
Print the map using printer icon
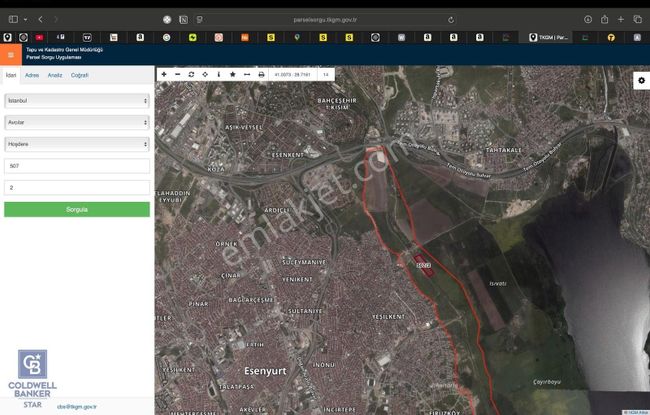pos(262,74)
